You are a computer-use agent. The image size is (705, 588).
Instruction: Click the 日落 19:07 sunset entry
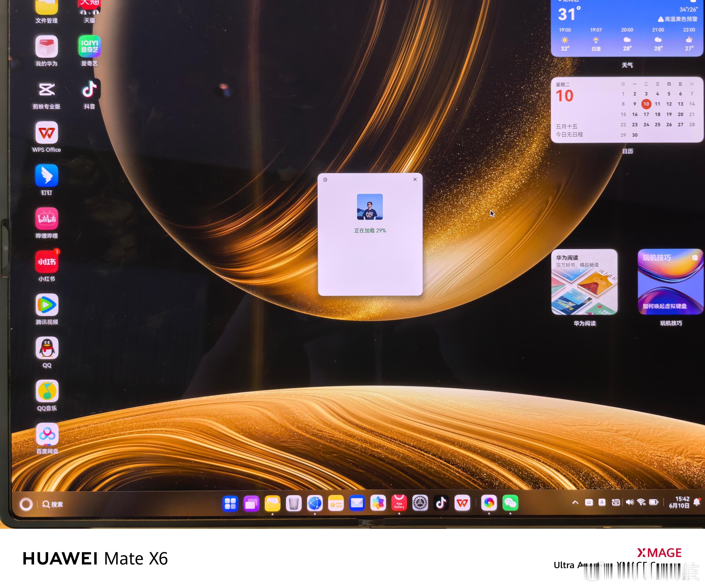pyautogui.click(x=596, y=40)
